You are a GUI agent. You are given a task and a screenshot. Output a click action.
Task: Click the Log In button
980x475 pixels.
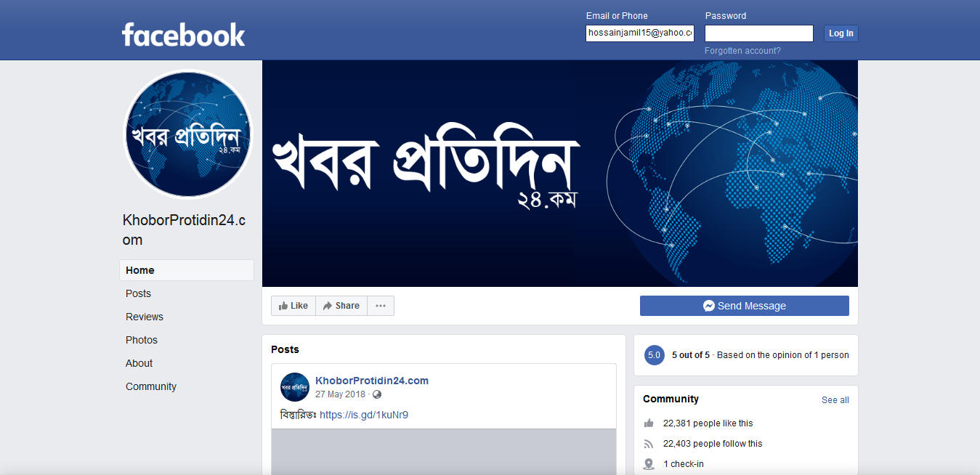coord(841,33)
